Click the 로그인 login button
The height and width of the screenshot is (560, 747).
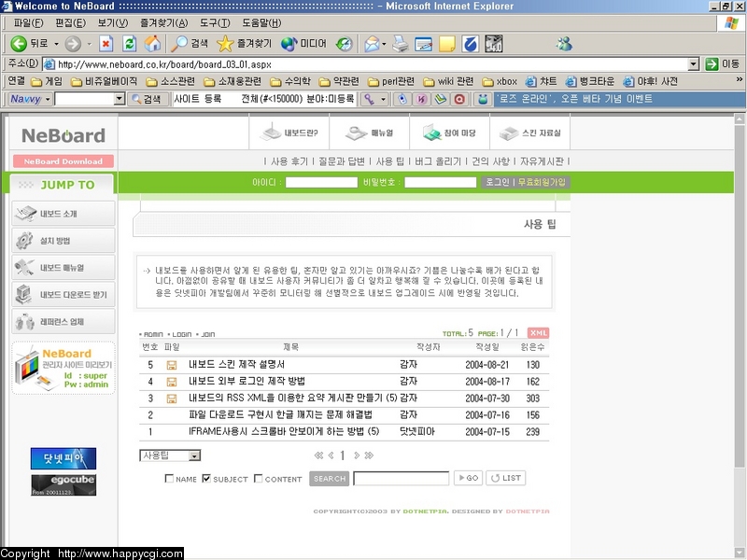point(498,182)
